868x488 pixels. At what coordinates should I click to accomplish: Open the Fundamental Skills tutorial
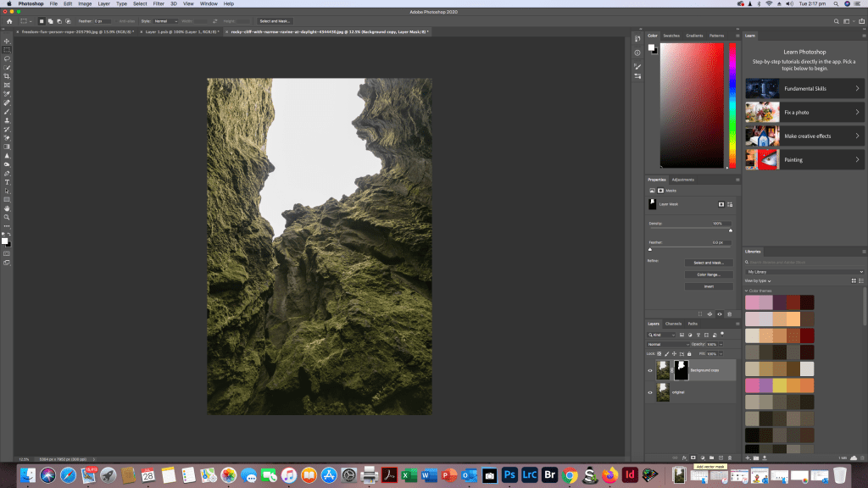[804, 88]
